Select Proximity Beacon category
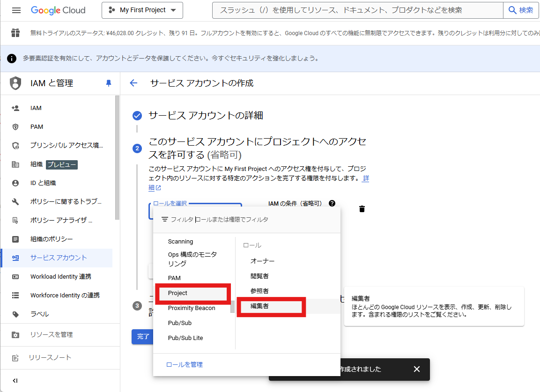 pyautogui.click(x=192, y=308)
